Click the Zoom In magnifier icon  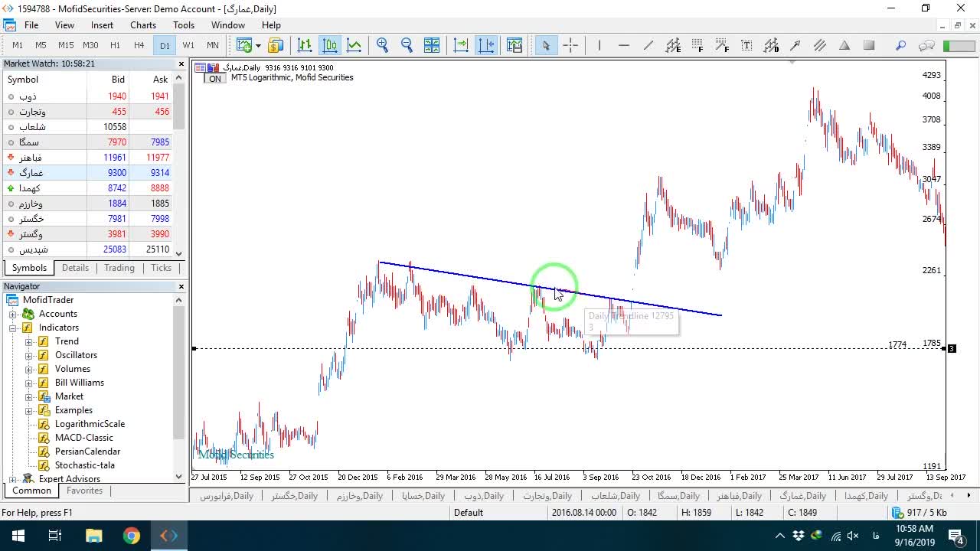382,45
